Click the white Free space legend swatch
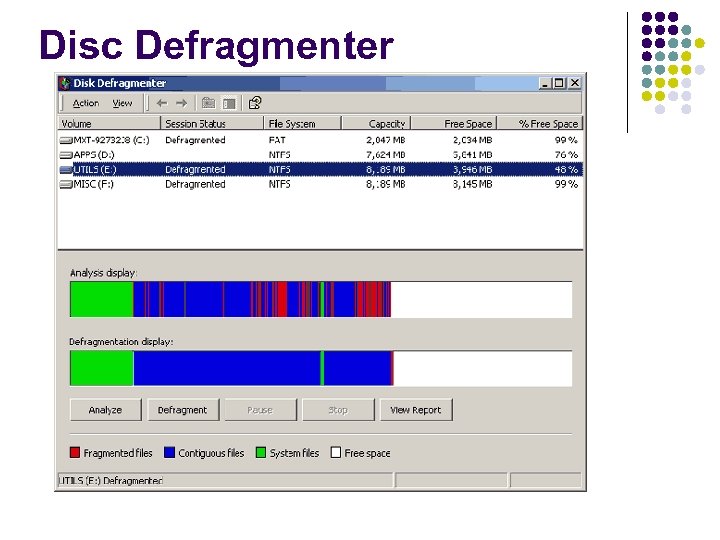 (336, 452)
